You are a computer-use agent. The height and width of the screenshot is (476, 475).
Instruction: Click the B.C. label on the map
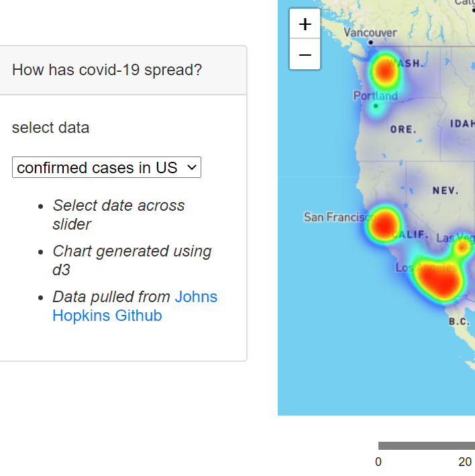pos(459,322)
